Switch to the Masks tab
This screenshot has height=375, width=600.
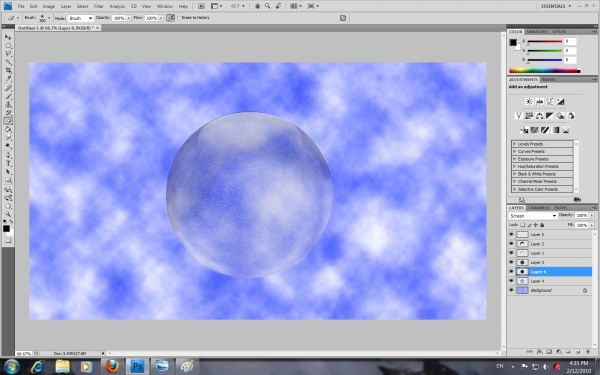coord(549,79)
